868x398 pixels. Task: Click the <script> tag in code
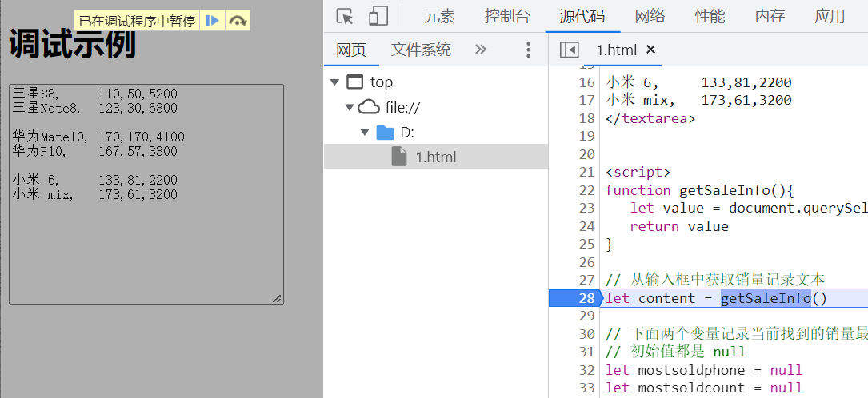[x=638, y=173]
